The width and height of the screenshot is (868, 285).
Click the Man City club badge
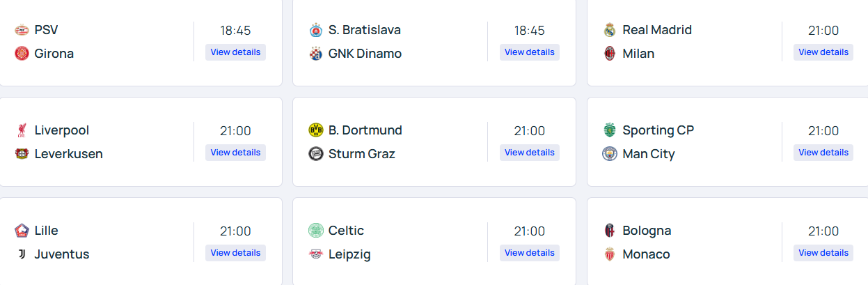pos(610,154)
